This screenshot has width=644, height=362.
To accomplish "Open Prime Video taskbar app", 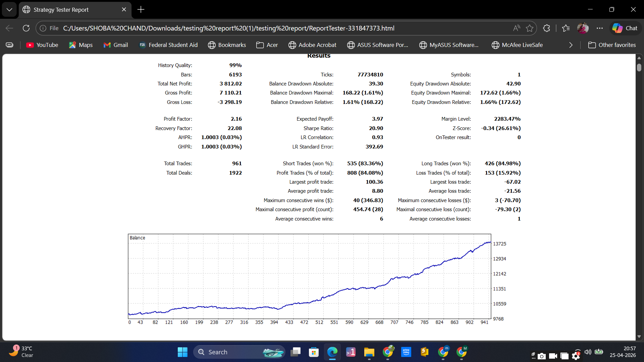I will (x=406, y=352).
